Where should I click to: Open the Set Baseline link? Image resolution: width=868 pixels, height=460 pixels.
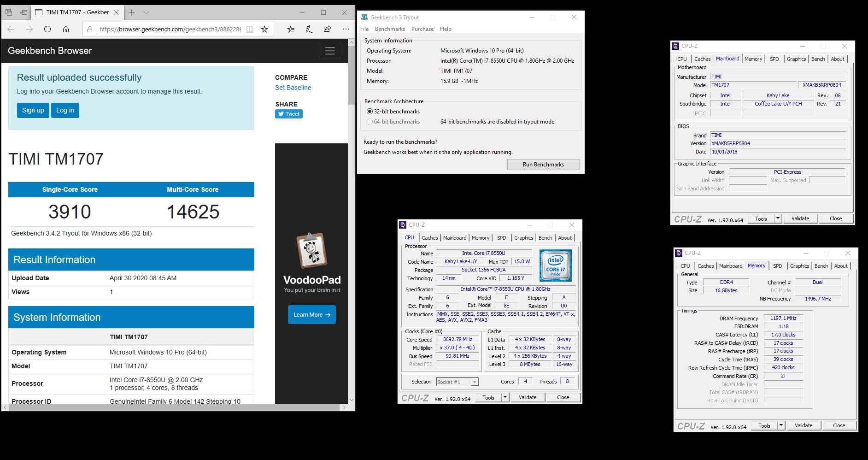tap(293, 88)
